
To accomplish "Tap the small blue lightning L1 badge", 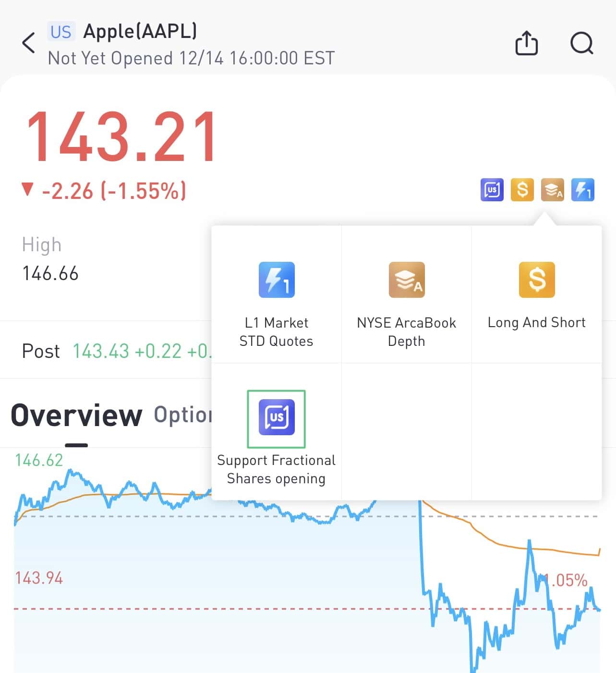I will (x=583, y=190).
